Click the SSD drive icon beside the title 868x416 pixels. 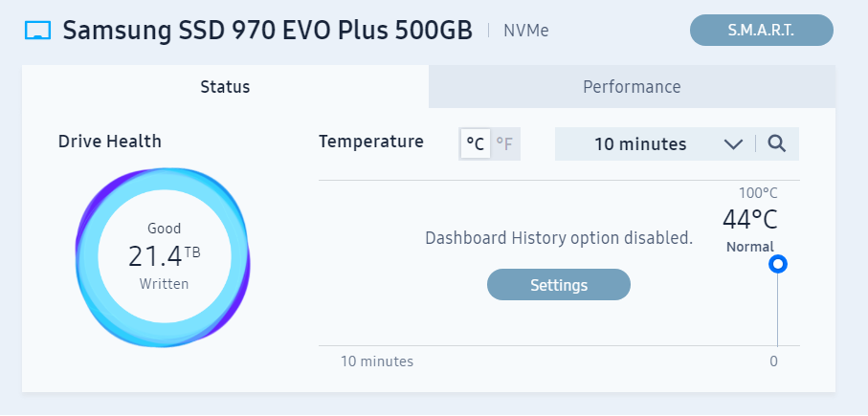(x=37, y=31)
